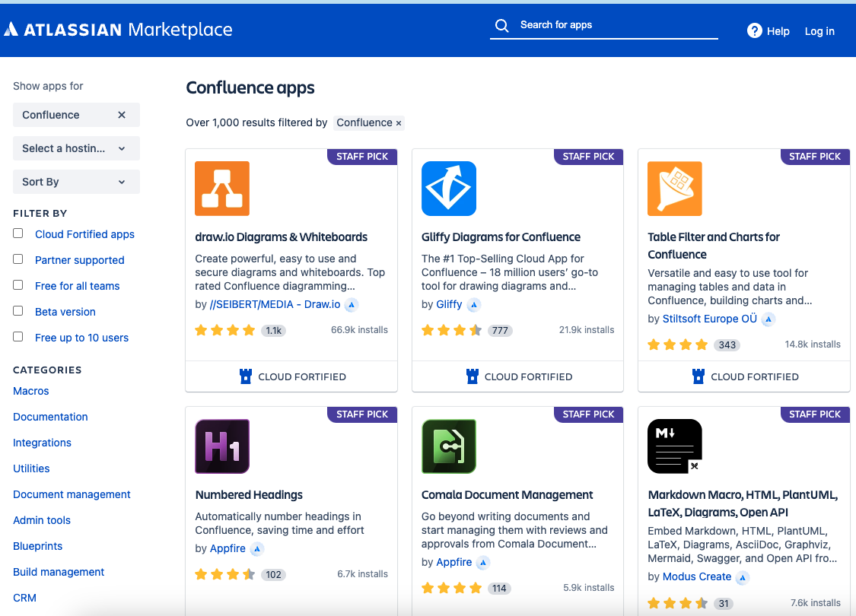Open the Stiltsoft Europe OÜ vendor link
Image resolution: width=856 pixels, height=616 pixels.
coord(710,319)
